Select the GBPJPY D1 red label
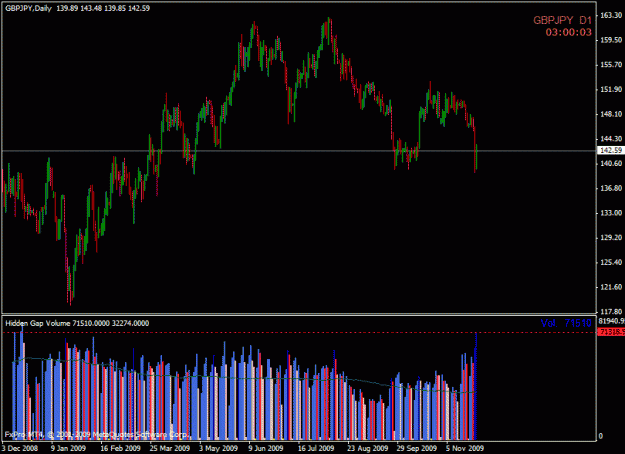 pos(562,20)
